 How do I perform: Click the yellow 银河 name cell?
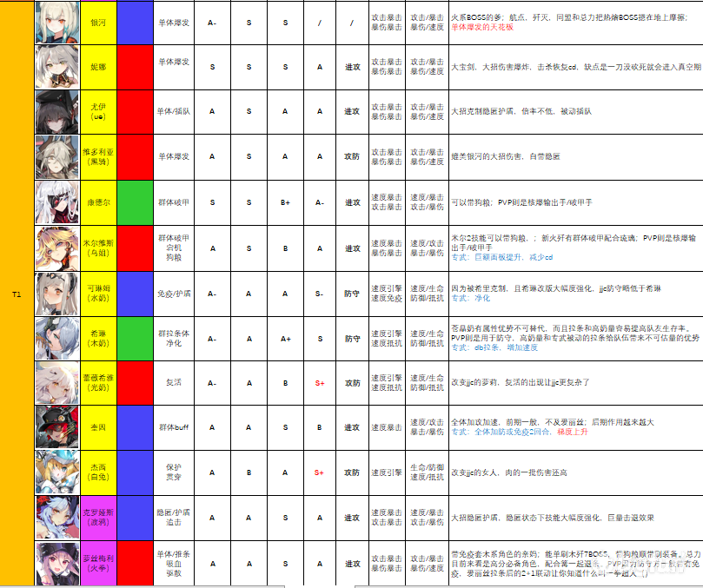98,23
